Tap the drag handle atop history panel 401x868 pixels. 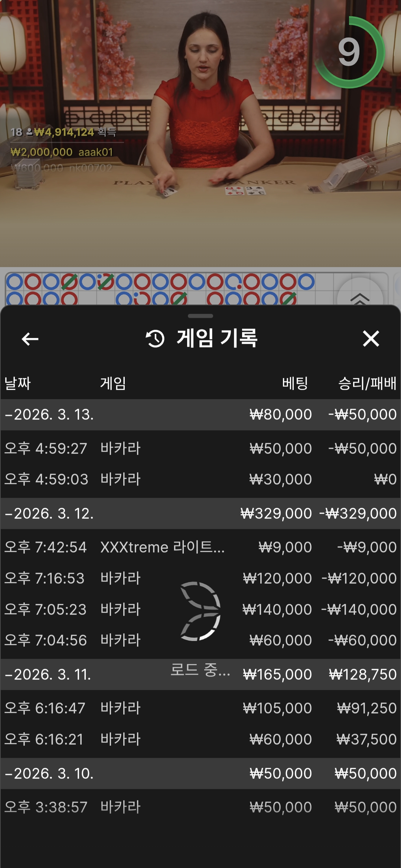[200, 316]
